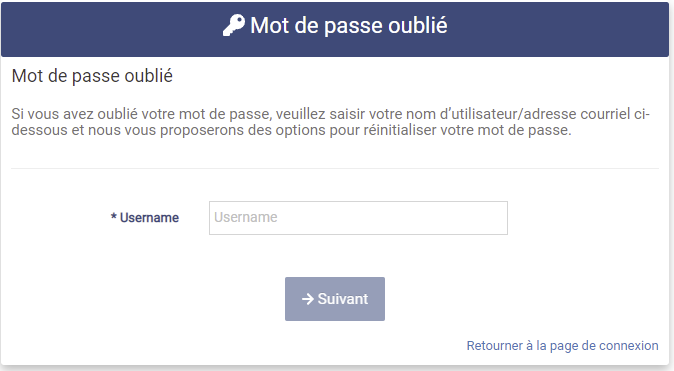Image resolution: width=674 pixels, height=371 pixels.
Task: Click the paragraph line starting Si vous avez oublié
Action: [x=330, y=114]
